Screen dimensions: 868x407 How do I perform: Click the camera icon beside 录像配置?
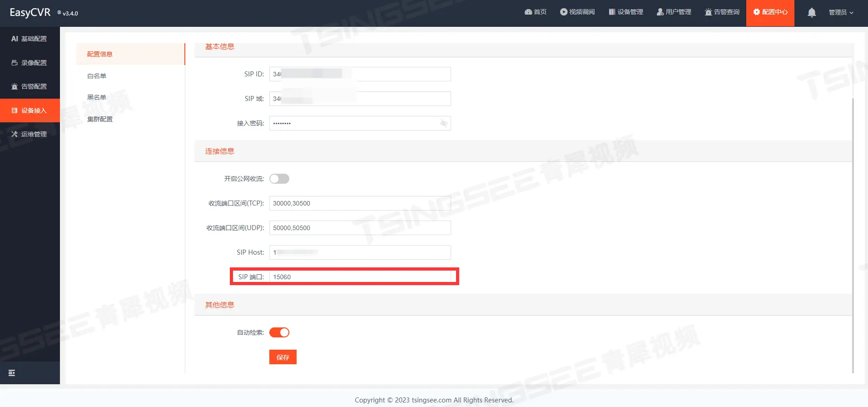click(x=15, y=63)
